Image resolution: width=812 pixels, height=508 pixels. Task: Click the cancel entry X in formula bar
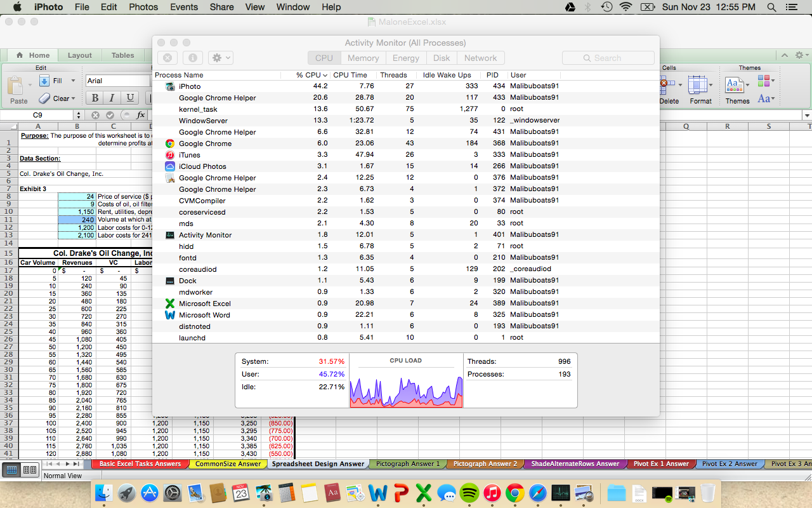[95, 115]
